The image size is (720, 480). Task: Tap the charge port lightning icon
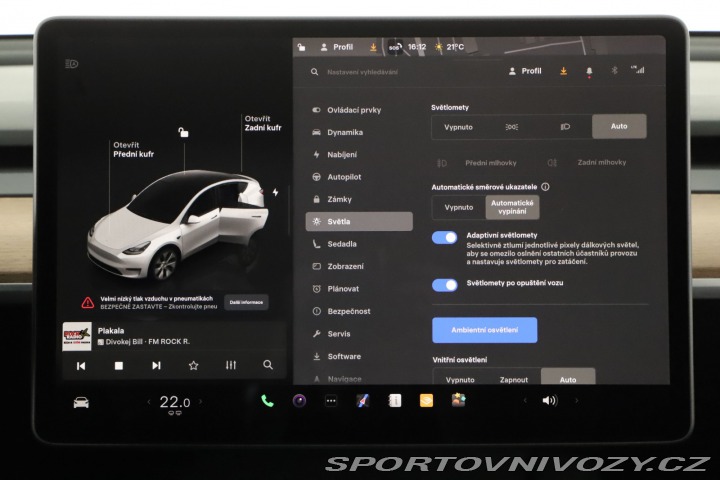[276, 192]
